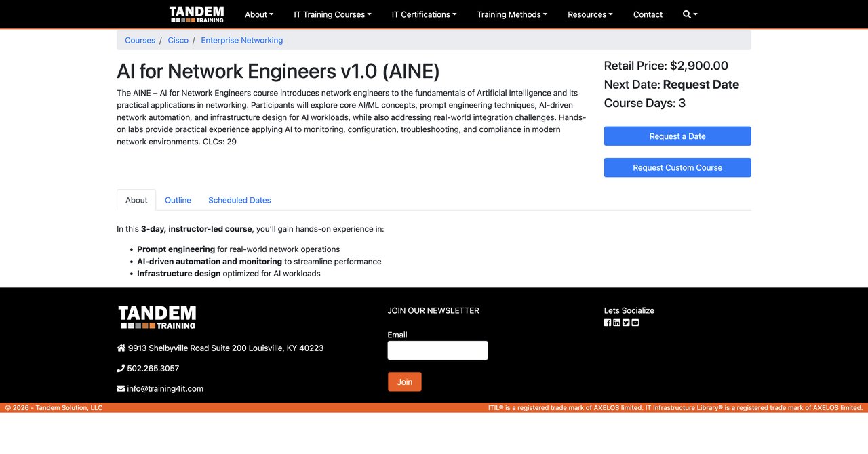This screenshot has width=868, height=454.
Task: Click the © 2026 Tandem Solution copyright text
Action: (x=54, y=408)
